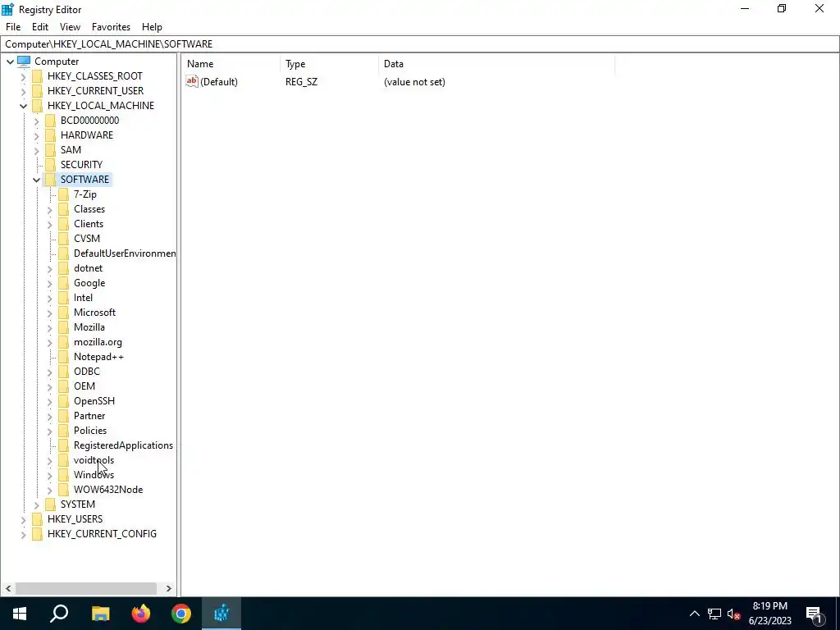The height and width of the screenshot is (630, 840).
Task: Click the network tray icon
Action: pyautogui.click(x=714, y=614)
